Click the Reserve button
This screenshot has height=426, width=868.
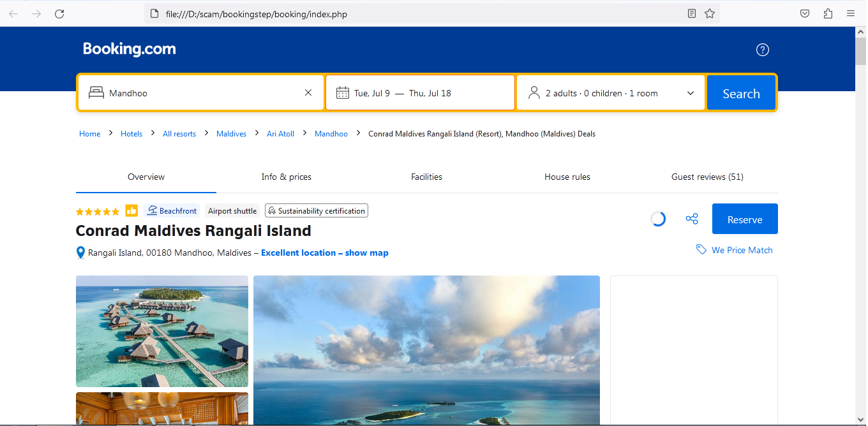[x=745, y=219]
